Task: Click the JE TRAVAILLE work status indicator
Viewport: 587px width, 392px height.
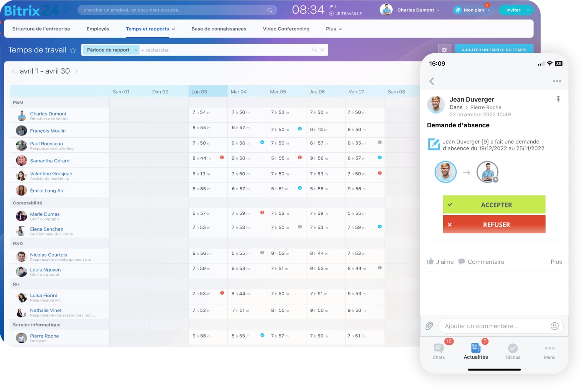Action: [345, 13]
